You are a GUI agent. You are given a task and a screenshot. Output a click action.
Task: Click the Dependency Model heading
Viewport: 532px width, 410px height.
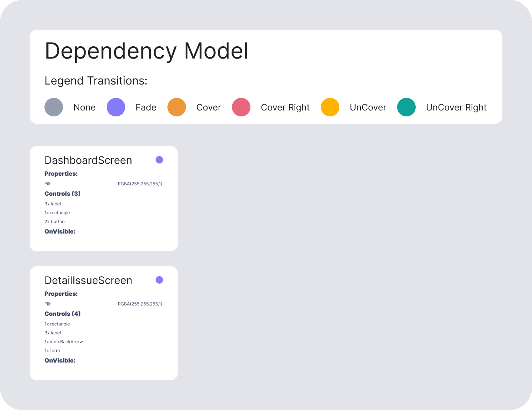pyautogui.click(x=146, y=51)
